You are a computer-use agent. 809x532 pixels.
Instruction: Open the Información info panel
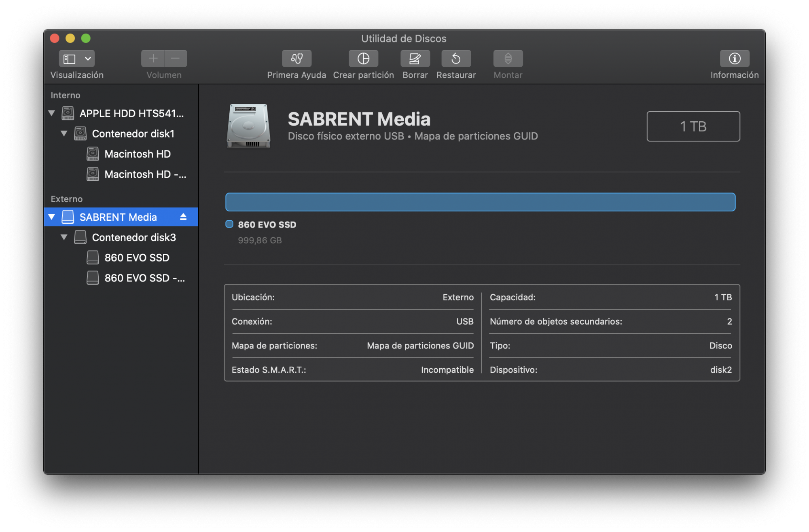point(734,59)
